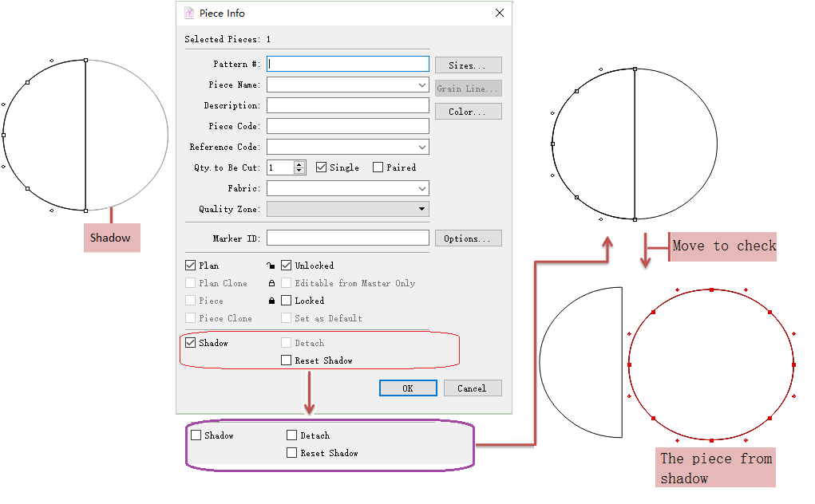Uncheck the Shadow checkbox in the dialog
Image resolution: width=815 pixels, height=504 pixels.
(190, 343)
